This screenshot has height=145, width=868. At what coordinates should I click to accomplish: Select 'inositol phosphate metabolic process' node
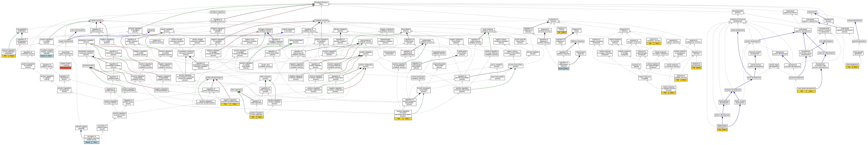point(418,78)
